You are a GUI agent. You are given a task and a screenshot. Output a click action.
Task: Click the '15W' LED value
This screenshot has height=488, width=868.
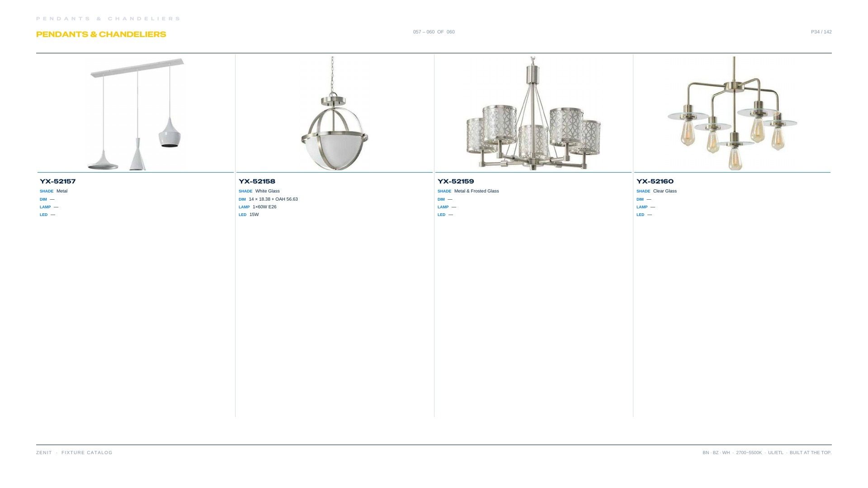pos(254,215)
